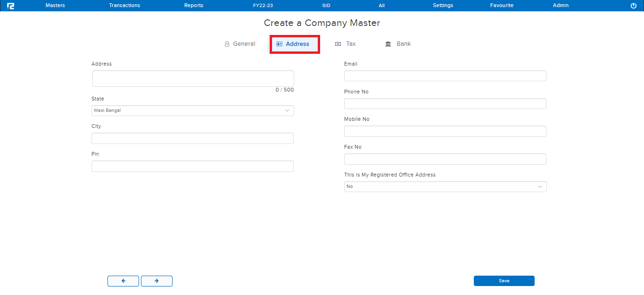Expand the State dropdown
Screen dimensions: 644x295
[192, 110]
